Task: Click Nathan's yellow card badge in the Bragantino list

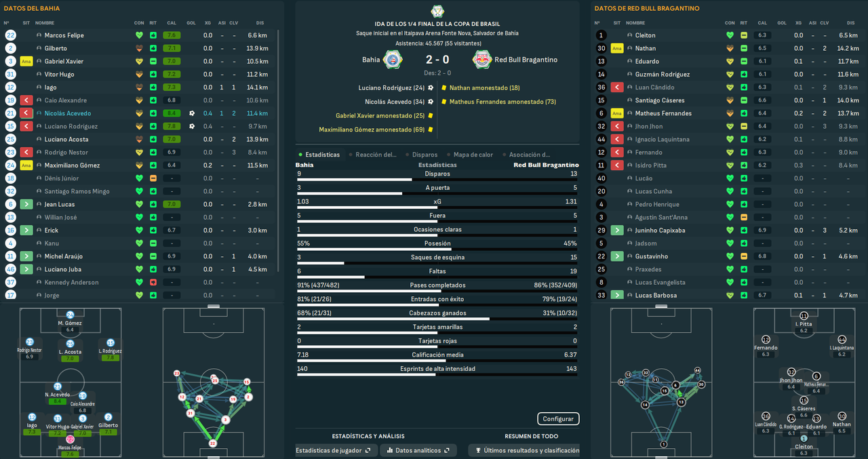Action: [x=616, y=48]
